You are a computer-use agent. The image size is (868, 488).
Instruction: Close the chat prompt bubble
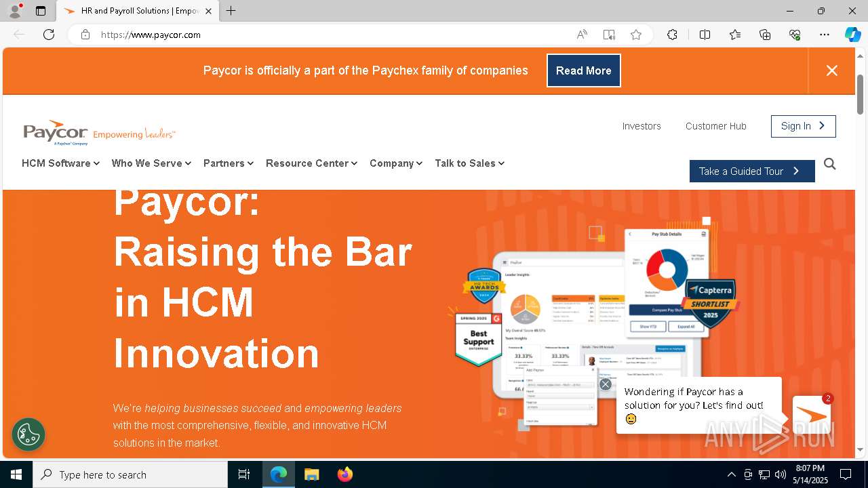[606, 384]
